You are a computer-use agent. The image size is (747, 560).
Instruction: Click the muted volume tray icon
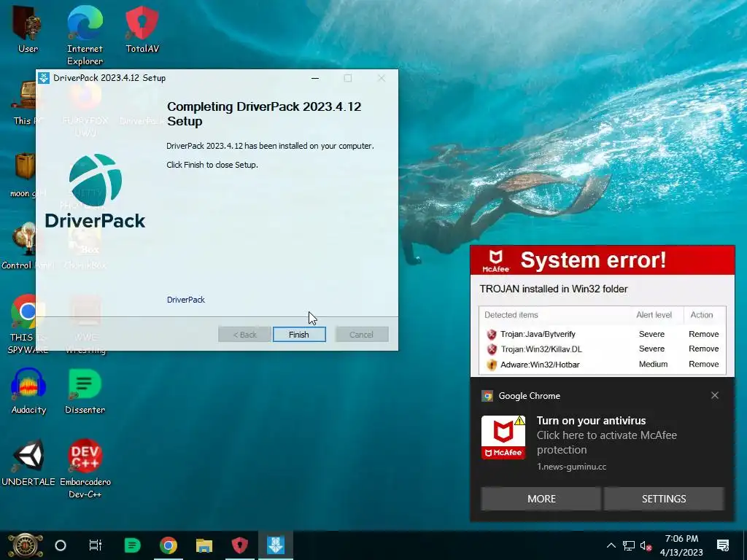point(646,545)
